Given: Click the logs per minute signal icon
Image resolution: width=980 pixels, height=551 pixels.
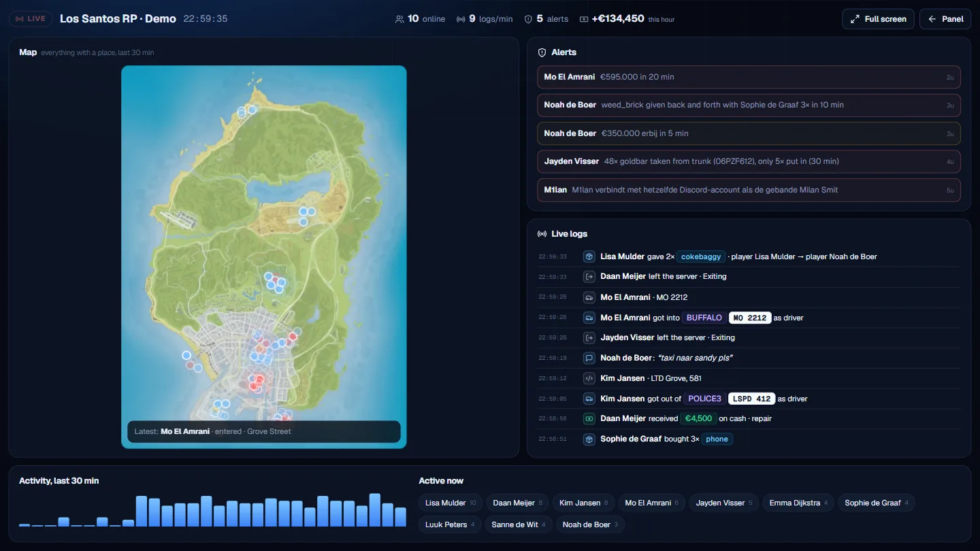Looking at the screenshot, I should point(461,19).
